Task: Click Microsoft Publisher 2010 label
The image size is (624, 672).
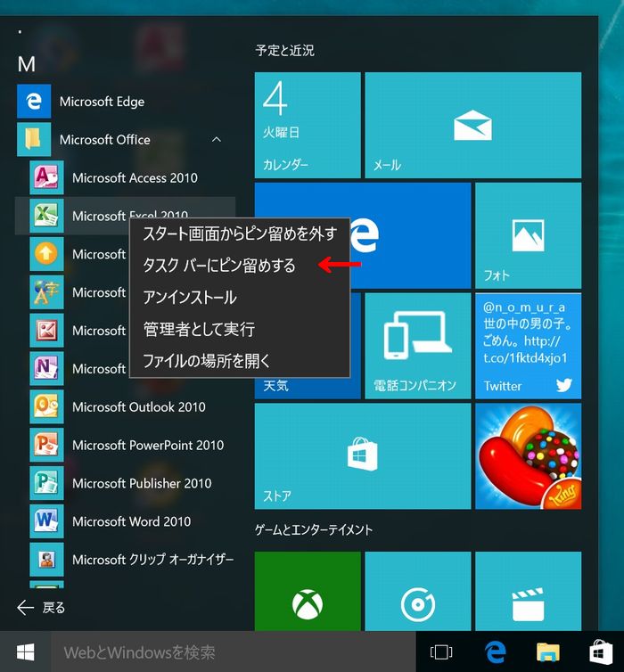Action: point(142,482)
